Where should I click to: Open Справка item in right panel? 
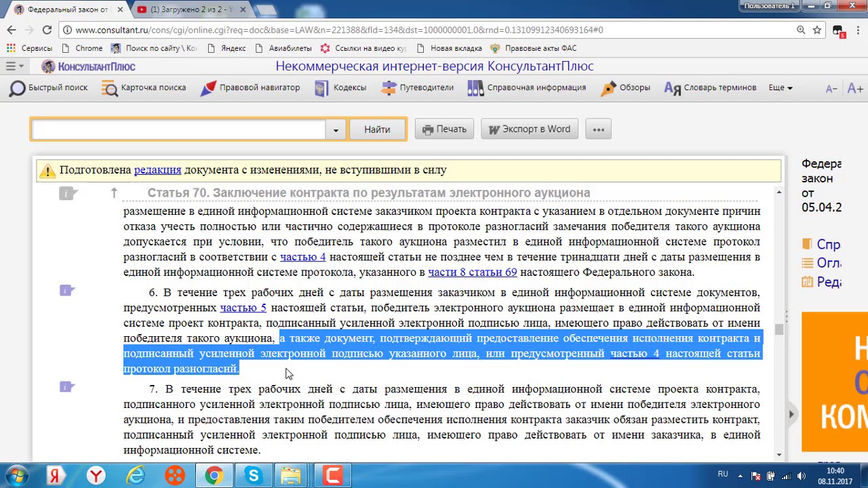[x=821, y=245]
